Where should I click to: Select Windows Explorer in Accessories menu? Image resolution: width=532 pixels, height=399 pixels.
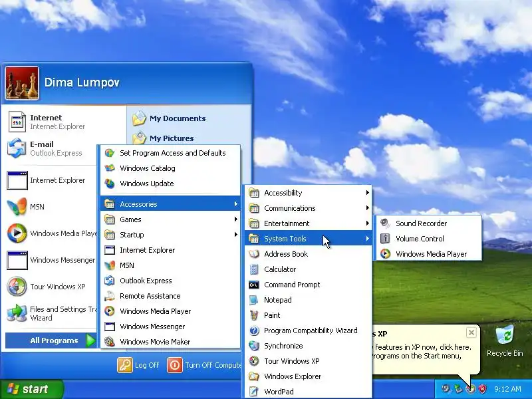pyautogui.click(x=308, y=376)
